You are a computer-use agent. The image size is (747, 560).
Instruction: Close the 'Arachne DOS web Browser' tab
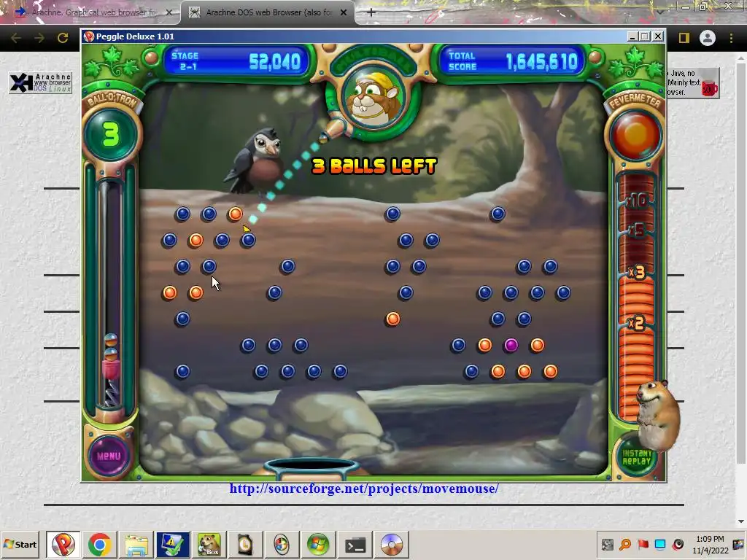[x=344, y=12]
